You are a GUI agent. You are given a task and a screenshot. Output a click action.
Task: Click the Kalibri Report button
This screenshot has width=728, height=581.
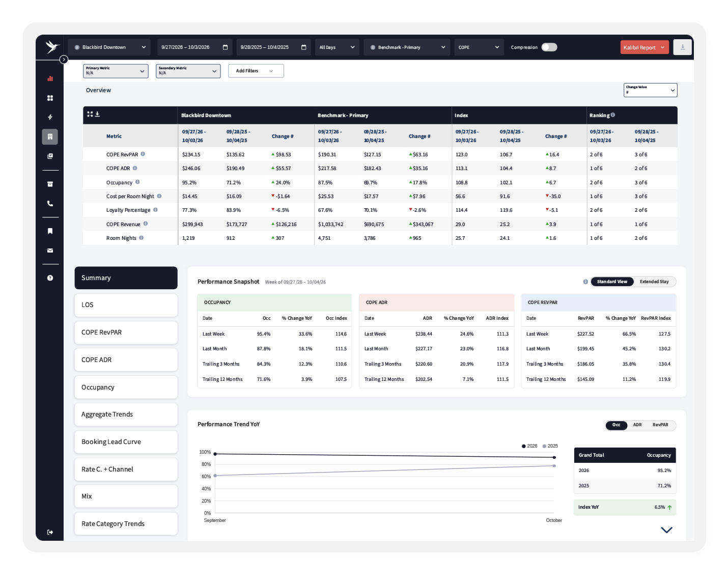645,47
